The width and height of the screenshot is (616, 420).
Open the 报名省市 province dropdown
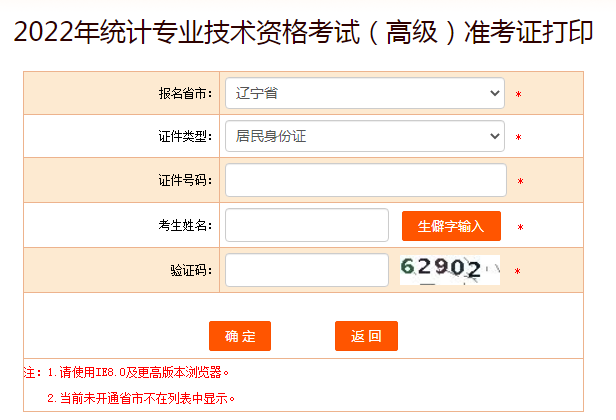(x=365, y=93)
